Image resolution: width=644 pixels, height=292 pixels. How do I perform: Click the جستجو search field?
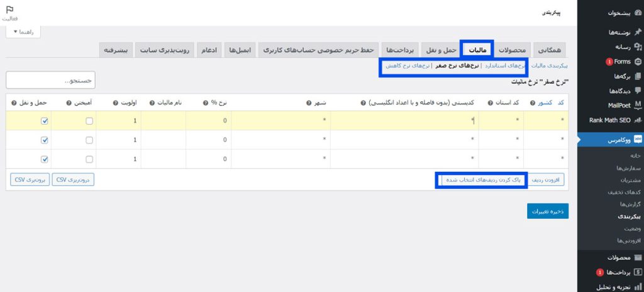click(x=50, y=80)
